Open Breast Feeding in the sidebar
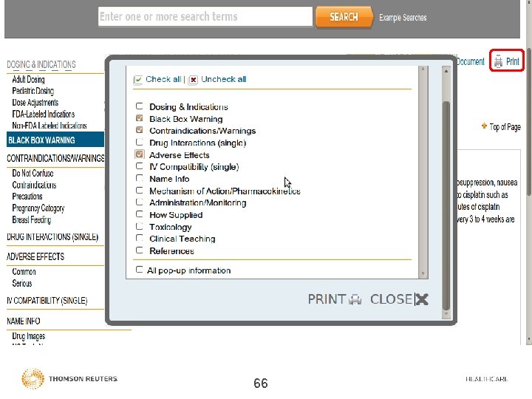The height and width of the screenshot is (399, 532). pyautogui.click(x=32, y=220)
